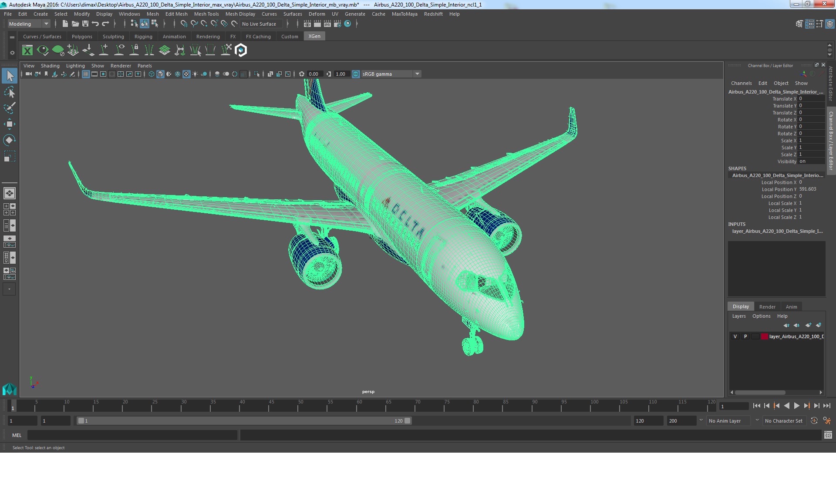The width and height of the screenshot is (836, 504).
Task: Toggle textured display checker button
Action: (x=186, y=74)
